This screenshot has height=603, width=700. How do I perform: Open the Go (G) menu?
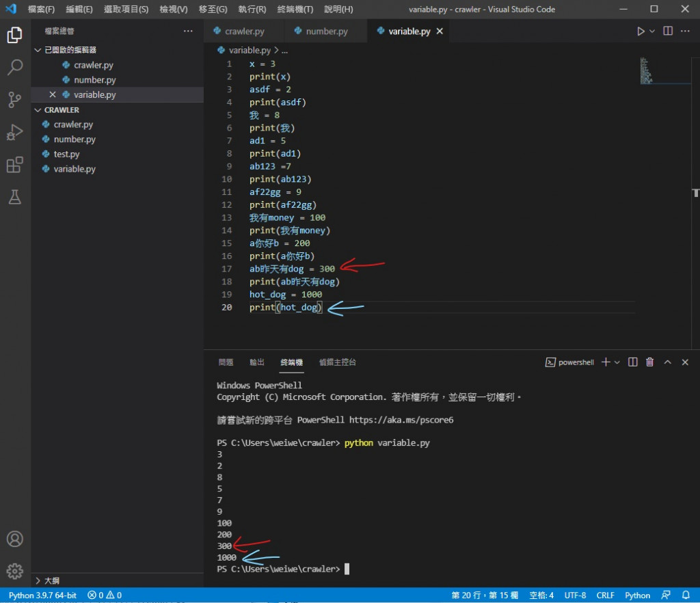tap(213, 10)
